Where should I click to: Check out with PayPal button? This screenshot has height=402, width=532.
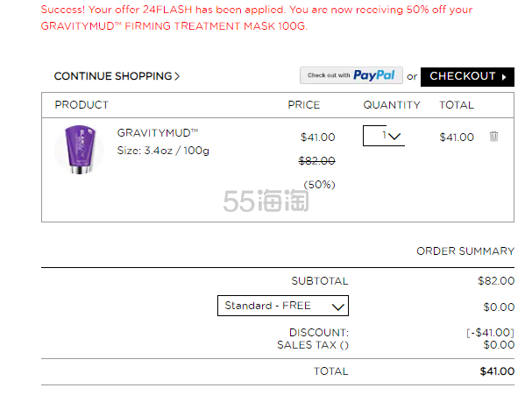(351, 75)
